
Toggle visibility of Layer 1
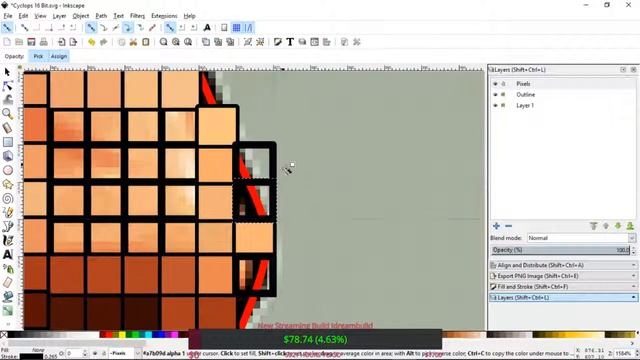click(495, 105)
